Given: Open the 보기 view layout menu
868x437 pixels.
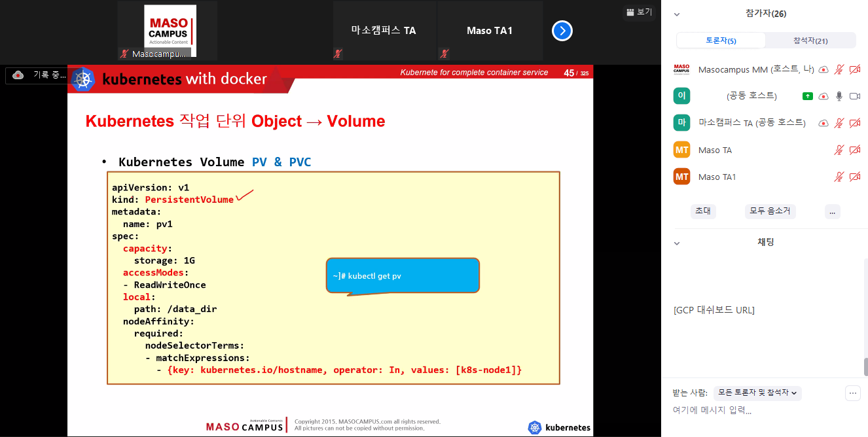Looking at the screenshot, I should 639,12.
